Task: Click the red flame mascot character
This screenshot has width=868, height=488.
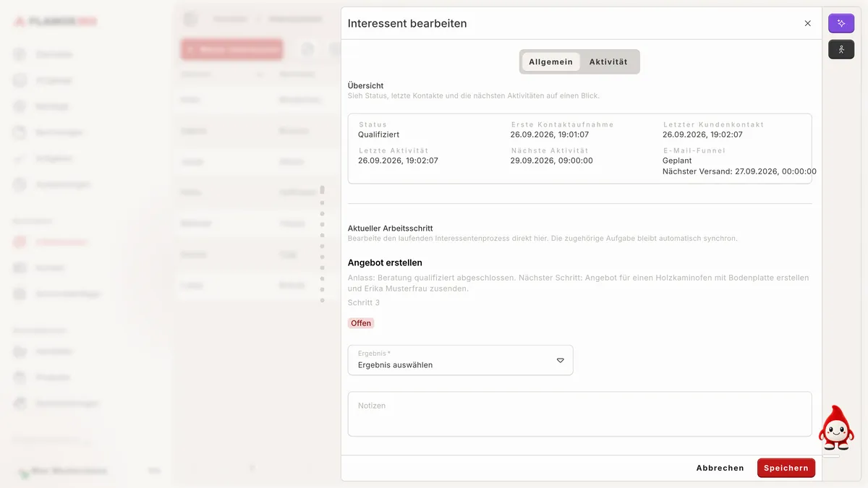Action: 836,428
